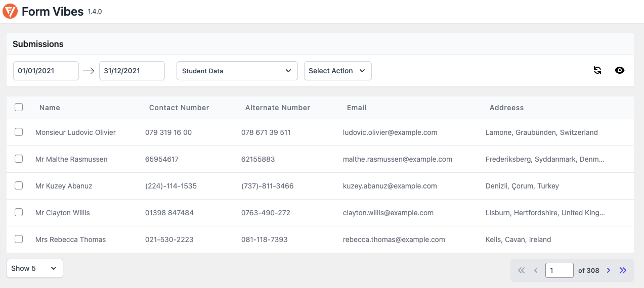
Task: Click address starting Lisburn, Hertfordshire
Action: pyautogui.click(x=545, y=213)
